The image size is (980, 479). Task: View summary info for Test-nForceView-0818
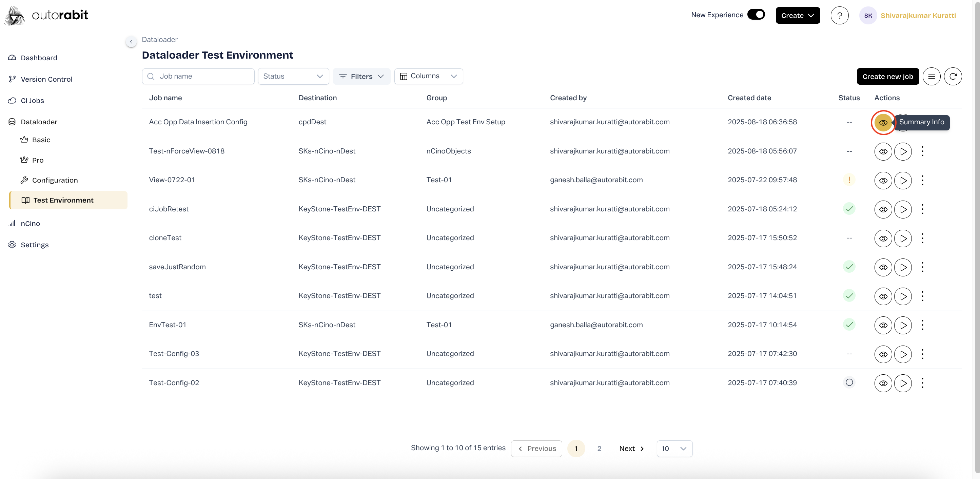[883, 152]
